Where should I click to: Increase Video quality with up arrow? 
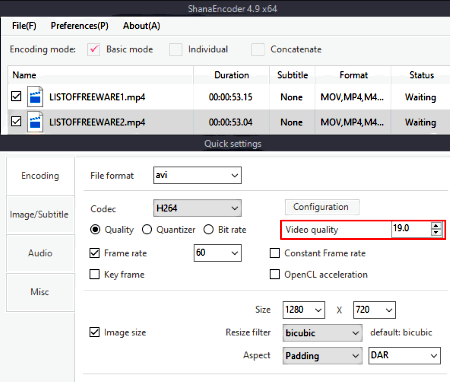[436, 226]
